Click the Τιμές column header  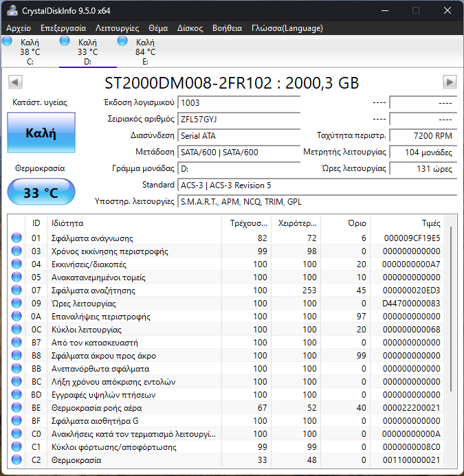coord(407,223)
